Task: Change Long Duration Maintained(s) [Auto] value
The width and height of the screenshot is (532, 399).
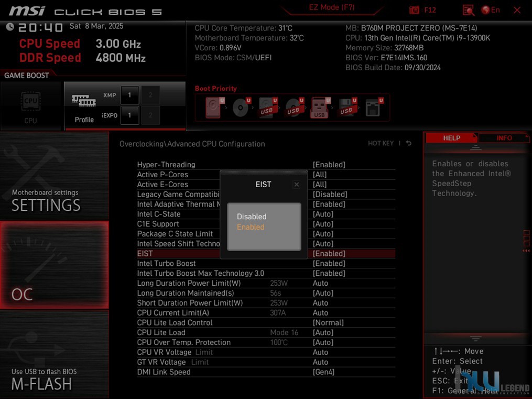Action: point(323,293)
